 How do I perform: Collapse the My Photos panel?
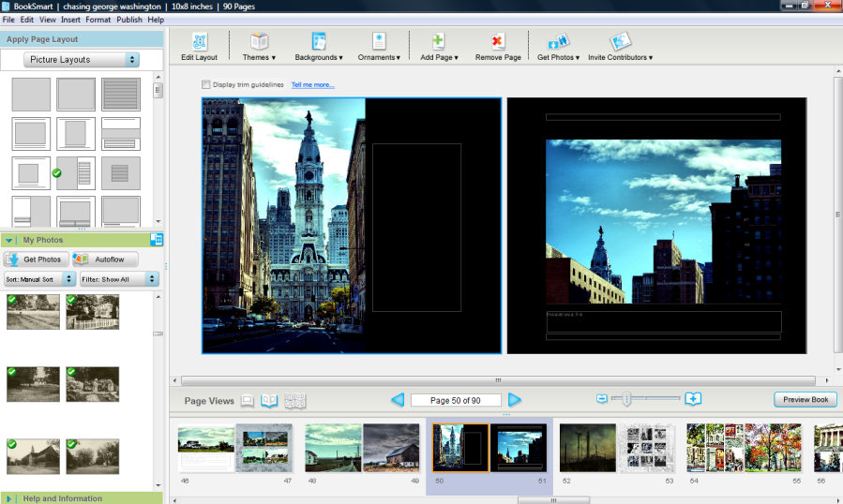point(10,241)
